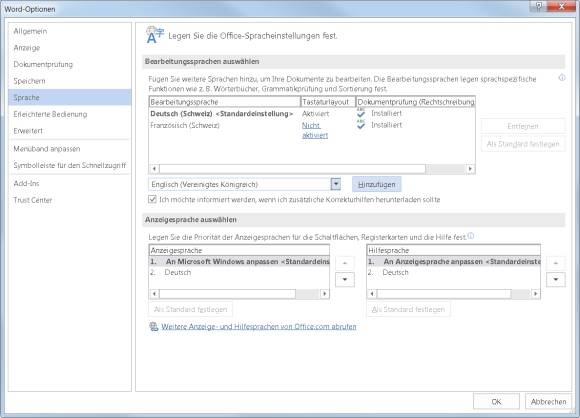Click the editing languages horizontal scrollbar thumb
Screen dimensions: 580x418
coord(293,169)
